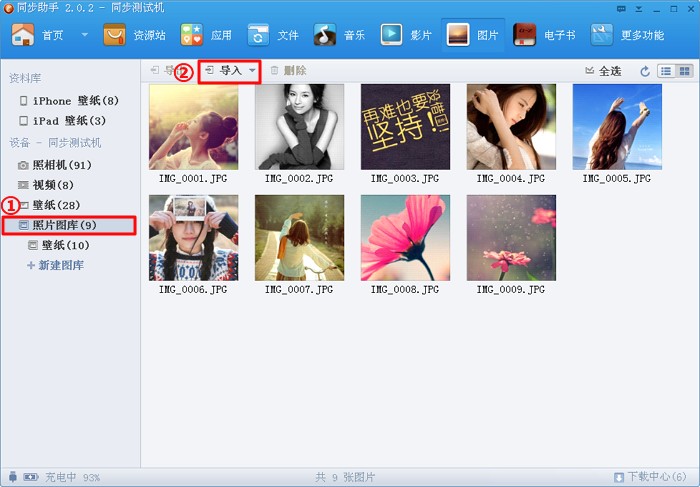Open 下载中心(6) in the status bar
The height and width of the screenshot is (487, 700).
pyautogui.click(x=650, y=477)
